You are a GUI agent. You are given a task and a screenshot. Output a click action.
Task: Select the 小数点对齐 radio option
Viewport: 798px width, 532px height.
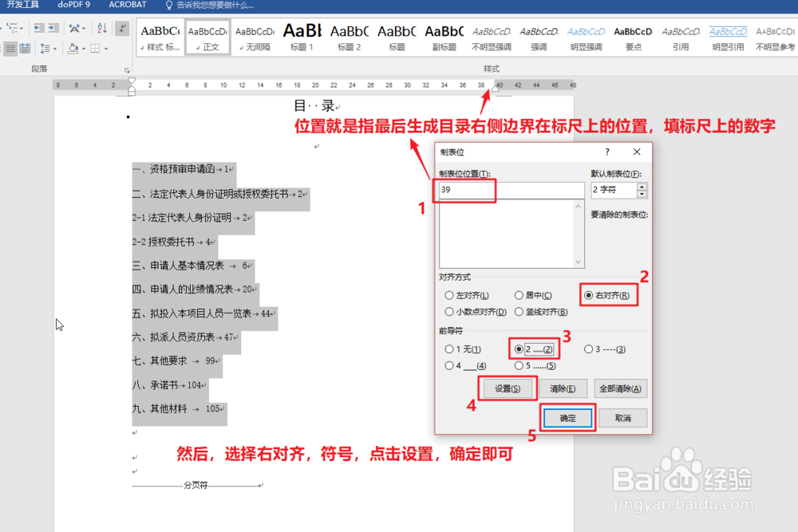coord(449,312)
